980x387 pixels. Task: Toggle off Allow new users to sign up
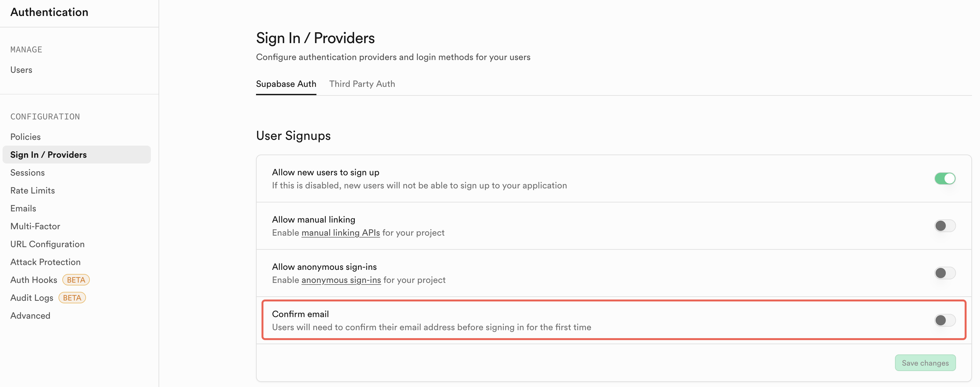tap(945, 178)
